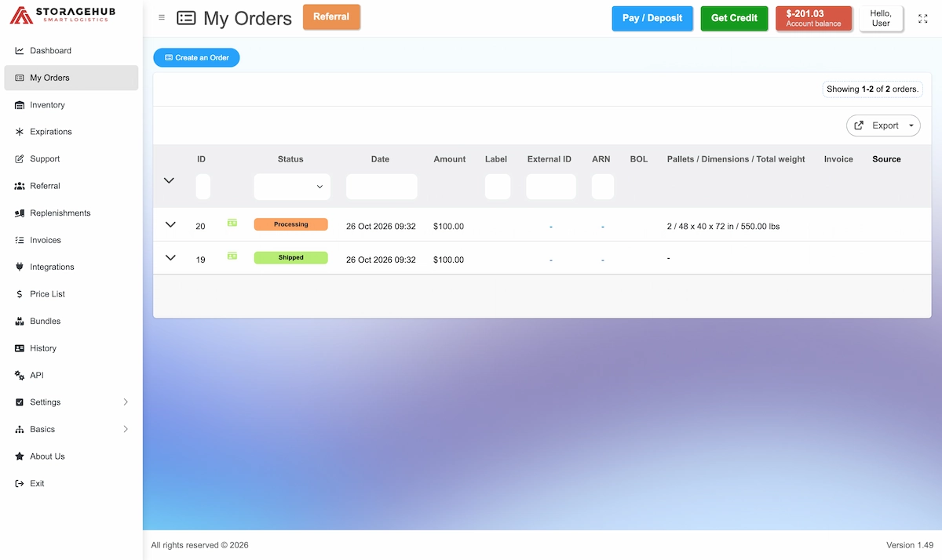Open the Hello, User account menu
This screenshot has height=560, width=942.
[x=881, y=19]
